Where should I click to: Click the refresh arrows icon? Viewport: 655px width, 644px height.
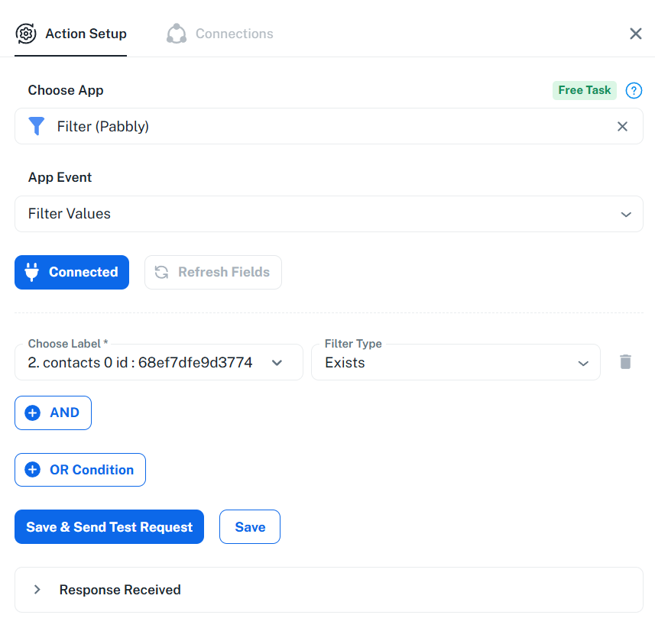(161, 272)
